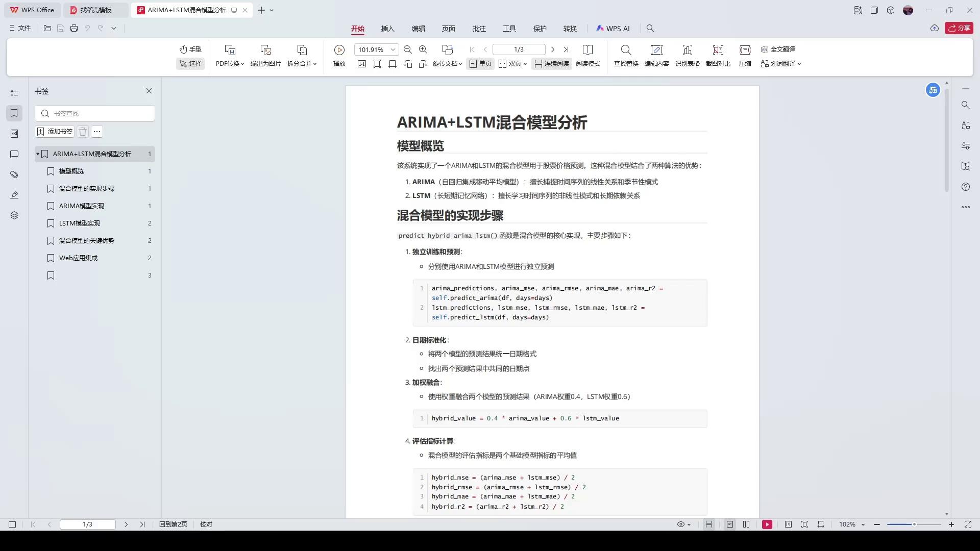This screenshot has height=551, width=980.
Task: Click the red 分享 button
Action: [x=959, y=28]
